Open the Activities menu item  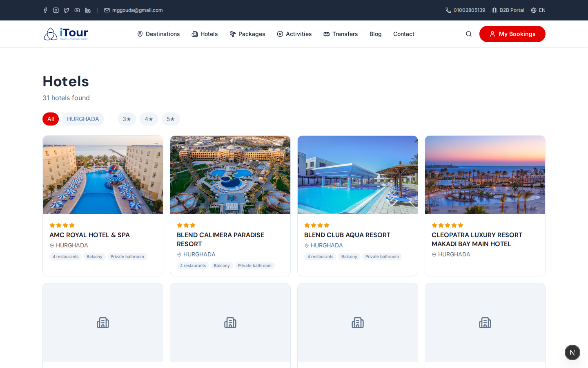(294, 34)
